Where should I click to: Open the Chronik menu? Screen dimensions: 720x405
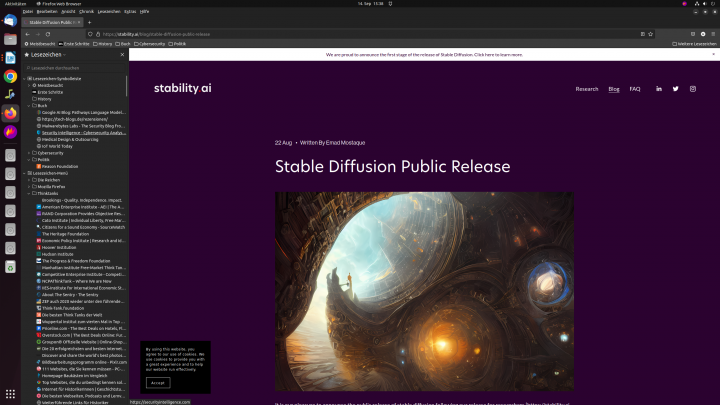(x=86, y=11)
